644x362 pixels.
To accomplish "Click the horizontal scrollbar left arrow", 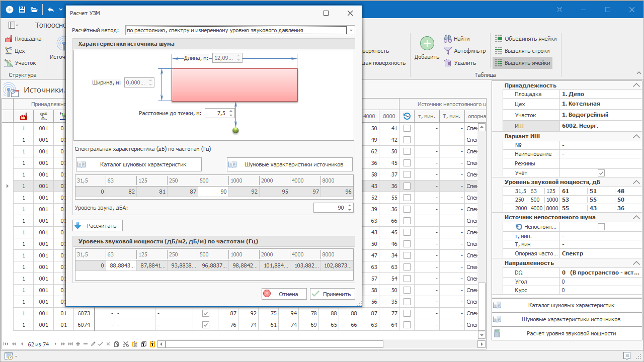I will click(162, 344).
